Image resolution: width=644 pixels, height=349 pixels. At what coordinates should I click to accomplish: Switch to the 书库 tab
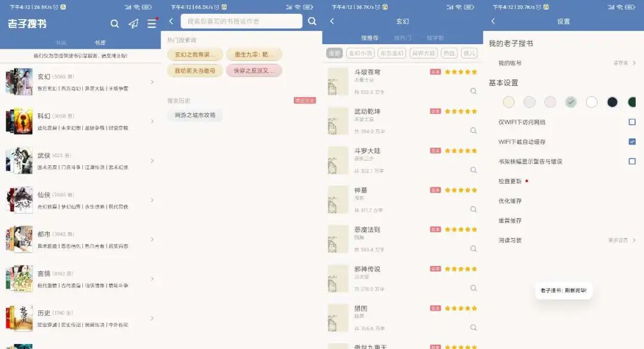100,43
